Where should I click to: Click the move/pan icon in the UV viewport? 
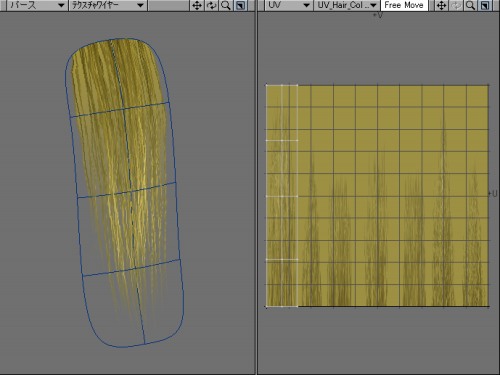pyautogui.click(x=441, y=5)
